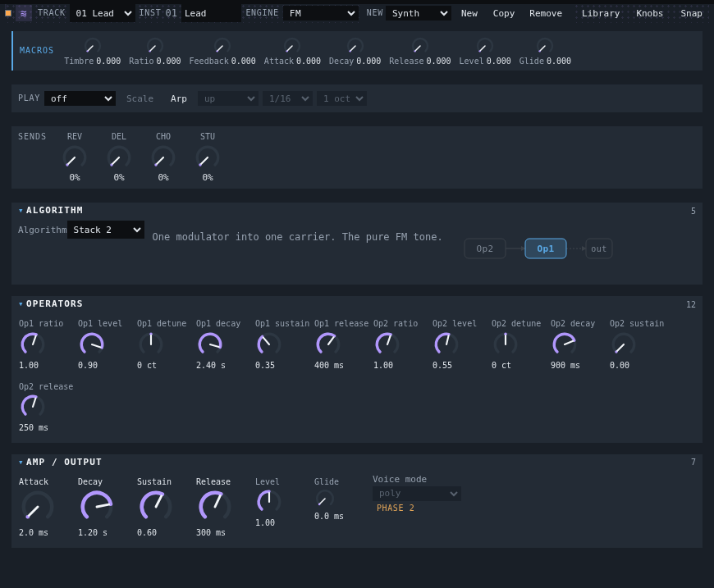Click the Copy button

pos(504,14)
